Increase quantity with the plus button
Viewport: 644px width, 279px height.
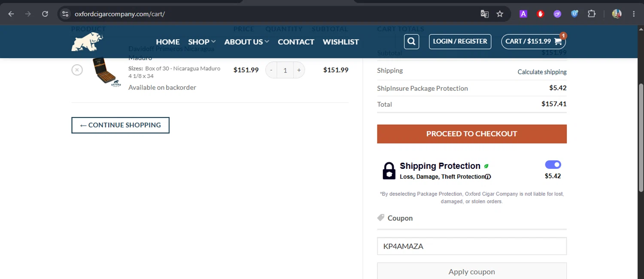point(299,70)
